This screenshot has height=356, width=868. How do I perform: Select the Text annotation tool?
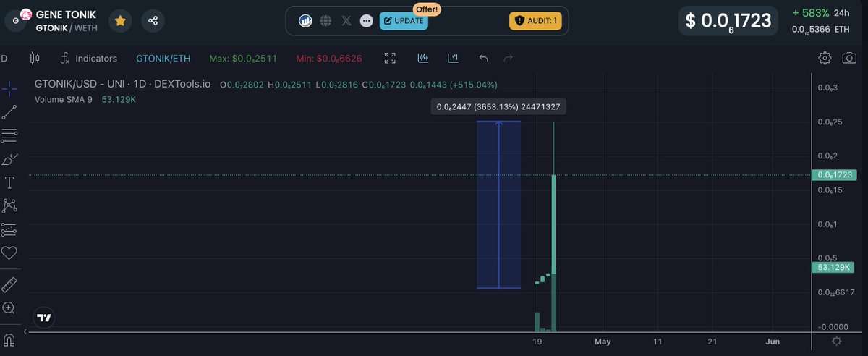pyautogui.click(x=9, y=182)
